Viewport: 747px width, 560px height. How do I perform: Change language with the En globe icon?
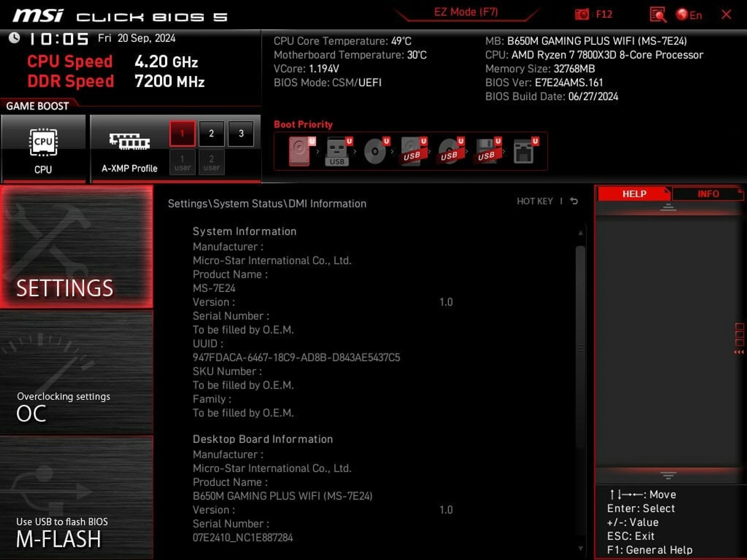(689, 15)
